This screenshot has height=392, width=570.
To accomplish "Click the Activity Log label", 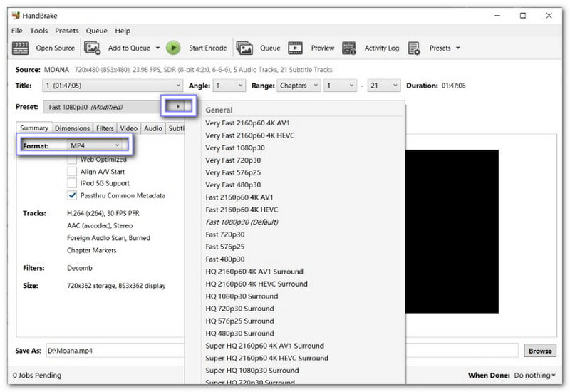I will (x=382, y=48).
